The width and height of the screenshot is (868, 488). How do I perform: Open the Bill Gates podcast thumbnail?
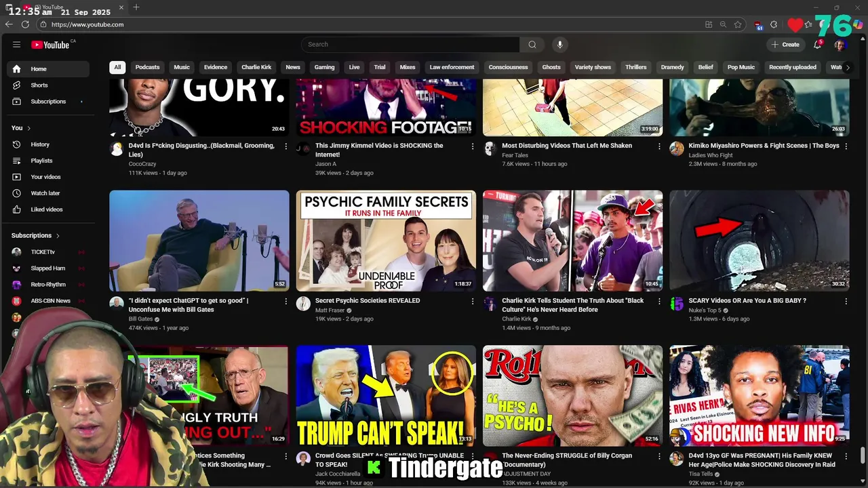(x=199, y=241)
